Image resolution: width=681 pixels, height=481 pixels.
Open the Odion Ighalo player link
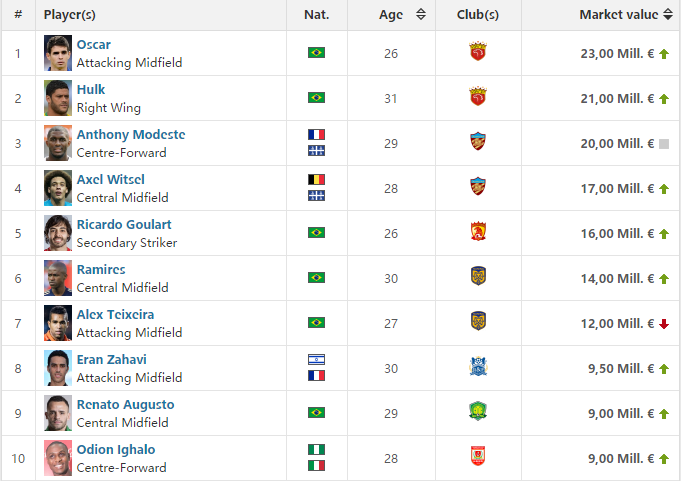(116, 450)
